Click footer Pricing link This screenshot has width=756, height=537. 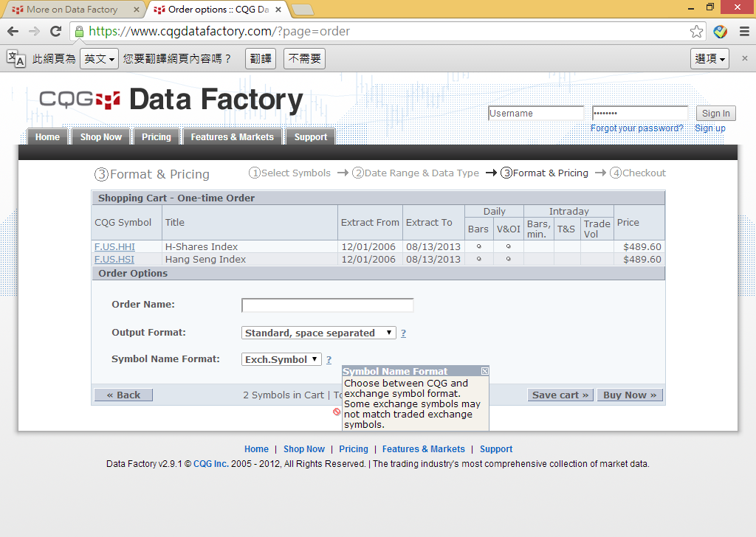click(354, 449)
